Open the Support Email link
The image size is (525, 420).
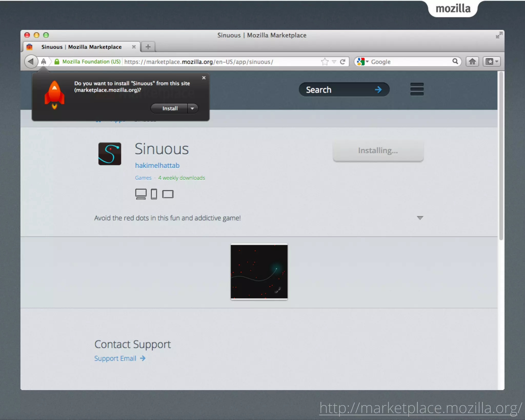[x=120, y=358]
